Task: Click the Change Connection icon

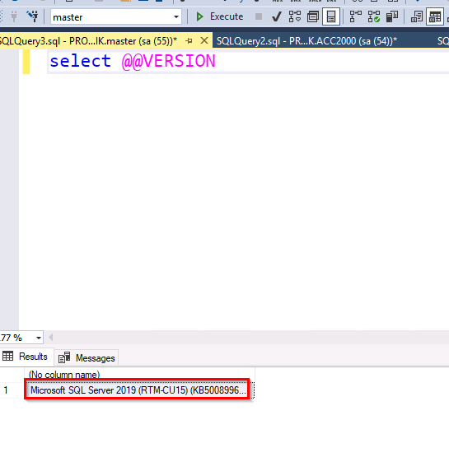Action: (x=32, y=16)
